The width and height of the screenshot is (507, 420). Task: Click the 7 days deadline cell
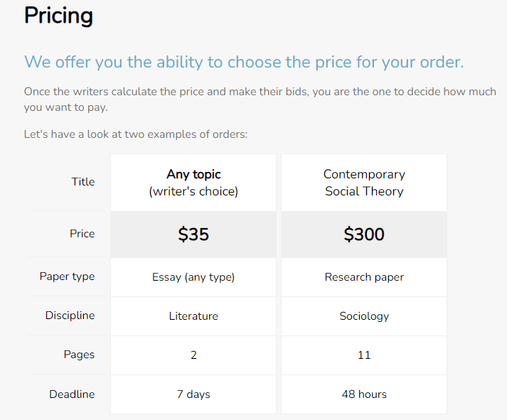point(193,394)
